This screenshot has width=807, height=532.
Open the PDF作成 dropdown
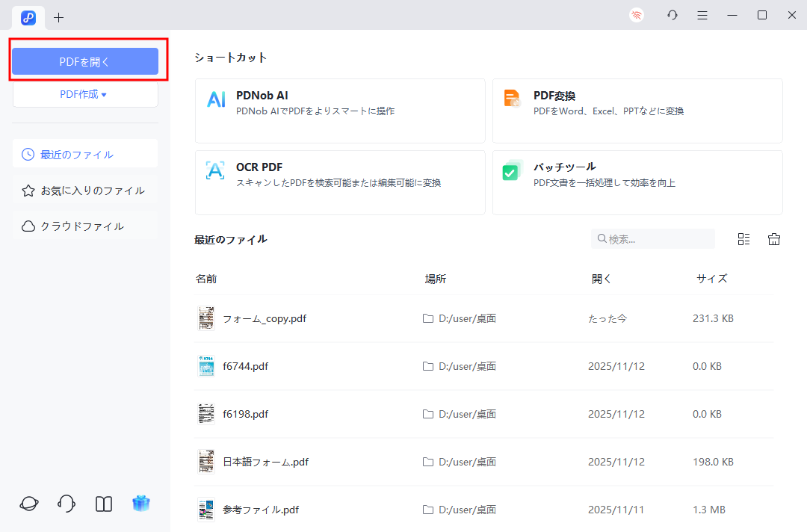[x=85, y=94]
